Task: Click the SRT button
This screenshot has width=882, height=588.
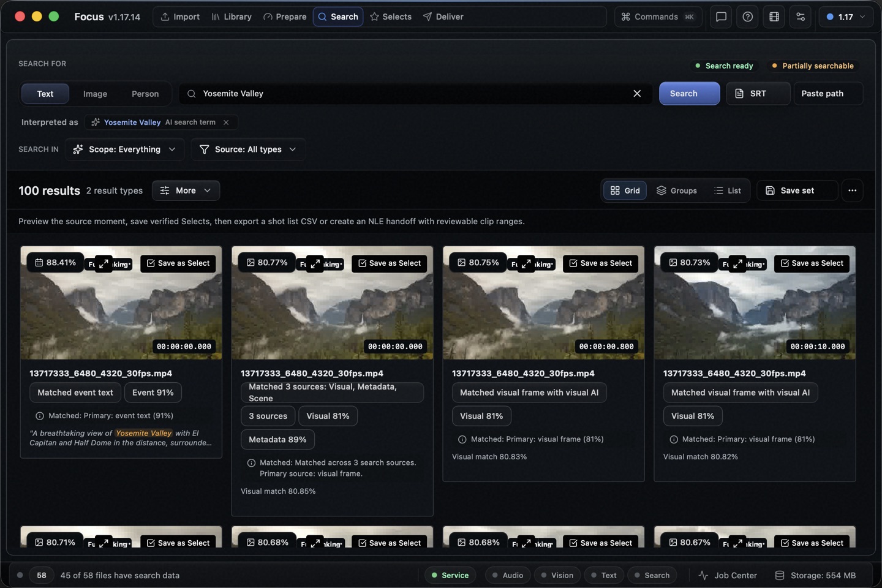Action: click(758, 94)
